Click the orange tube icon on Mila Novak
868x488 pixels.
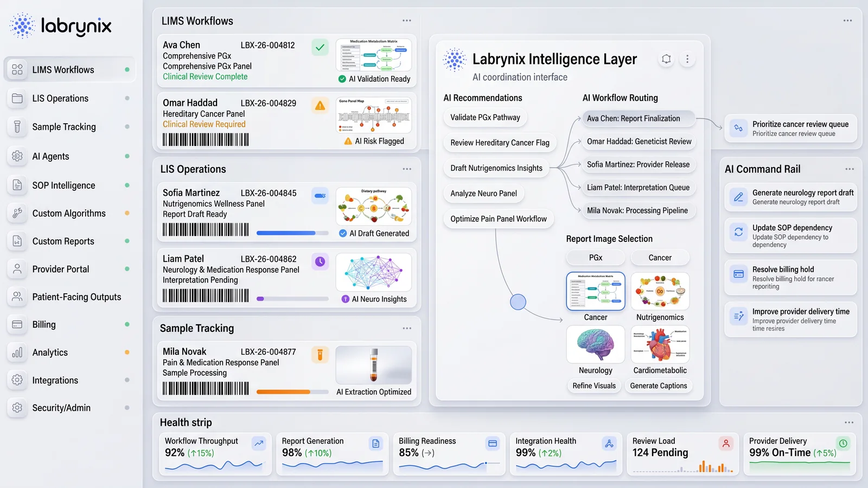coord(320,355)
